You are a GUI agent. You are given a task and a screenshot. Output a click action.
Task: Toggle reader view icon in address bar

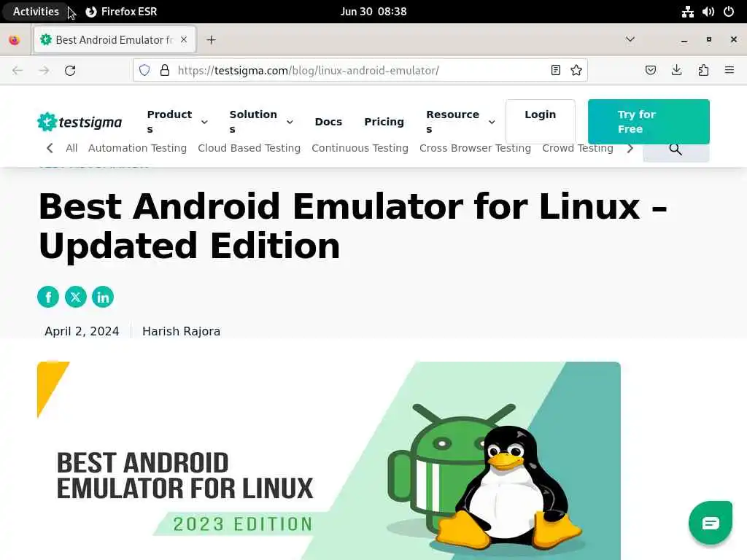(x=555, y=71)
